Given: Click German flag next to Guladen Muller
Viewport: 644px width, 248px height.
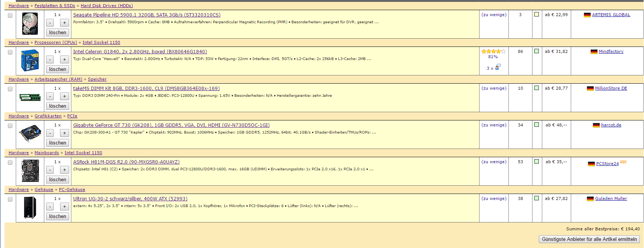Looking at the screenshot, I should [x=590, y=199].
